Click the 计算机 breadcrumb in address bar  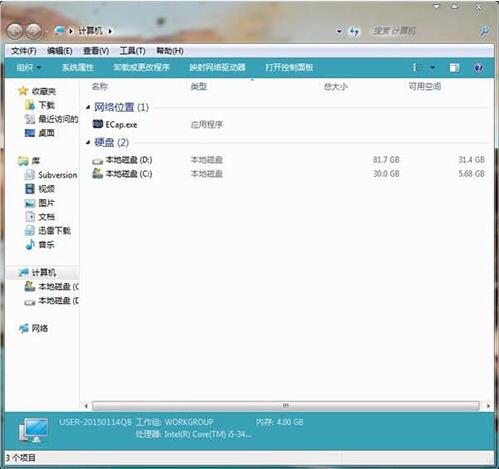[90, 31]
